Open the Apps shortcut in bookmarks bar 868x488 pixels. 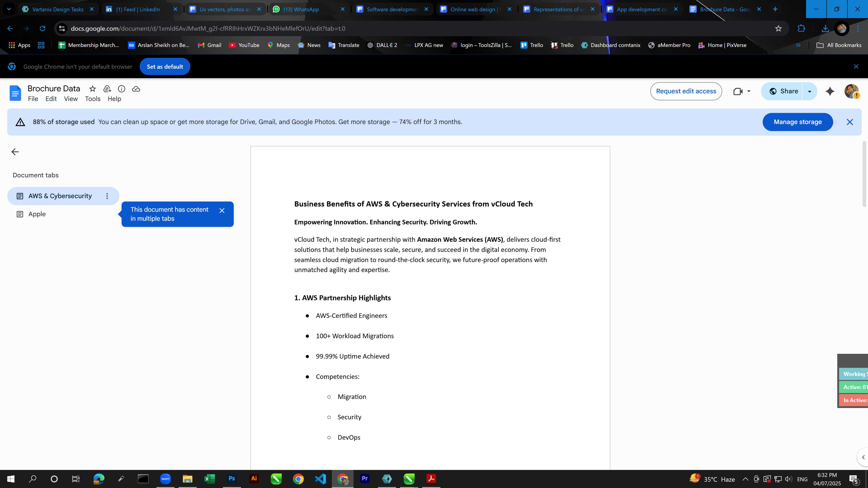[19, 45]
